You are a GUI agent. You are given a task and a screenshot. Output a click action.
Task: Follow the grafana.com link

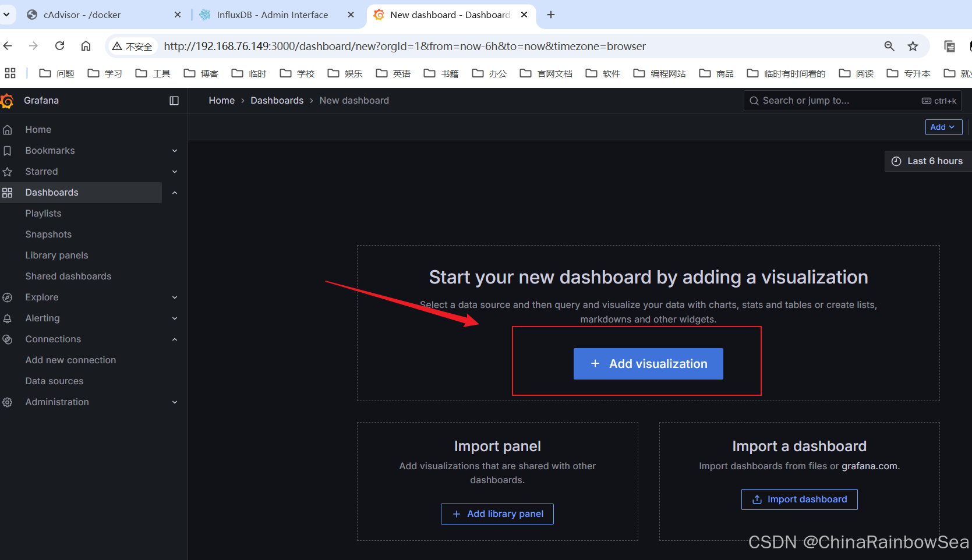(x=869, y=466)
